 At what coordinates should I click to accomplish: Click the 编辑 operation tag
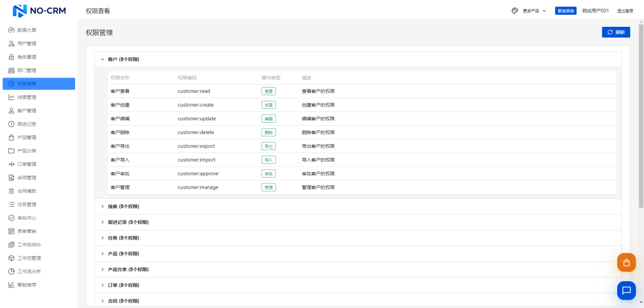point(268,119)
